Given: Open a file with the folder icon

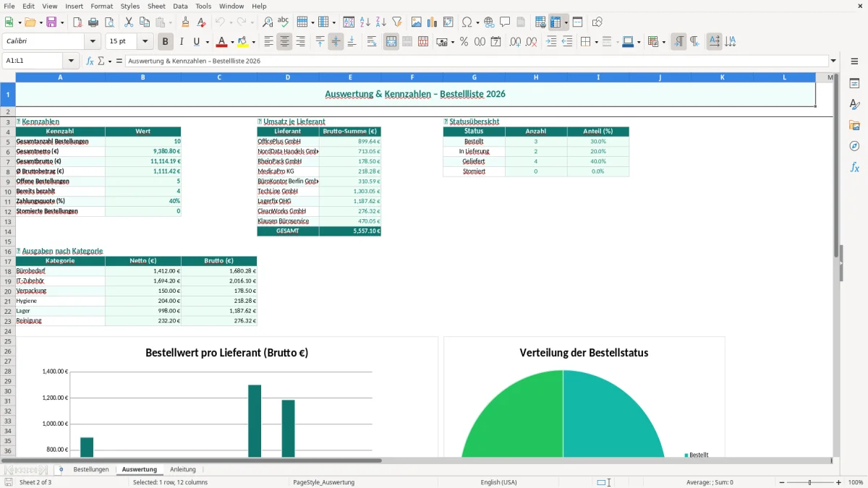Looking at the screenshot, I should pos(30,22).
